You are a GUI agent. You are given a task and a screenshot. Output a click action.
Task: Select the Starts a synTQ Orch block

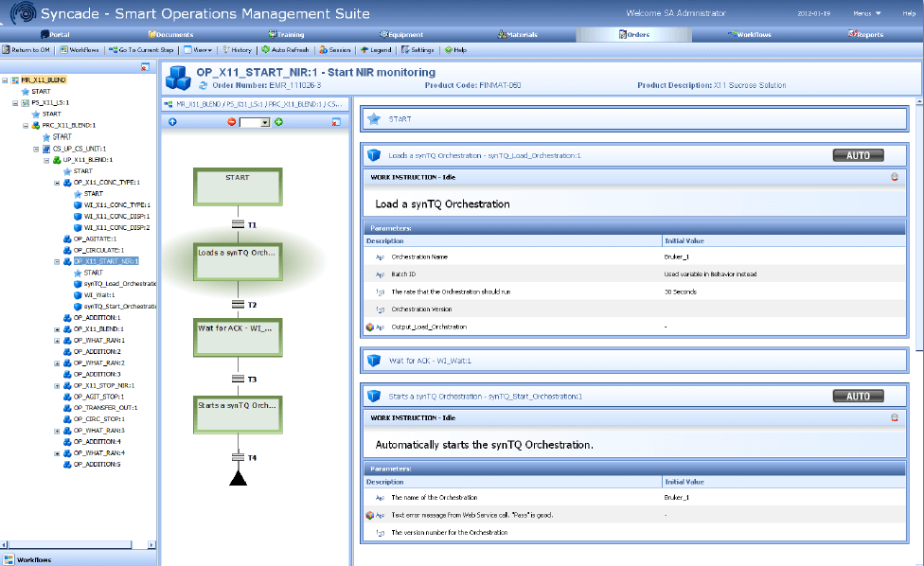pos(238,415)
